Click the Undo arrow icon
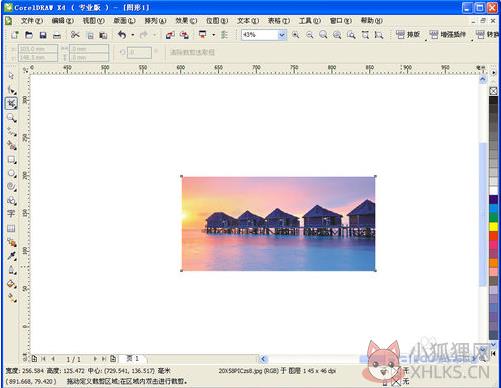Image resolution: width=501 pixels, height=388 pixels. coord(122,35)
